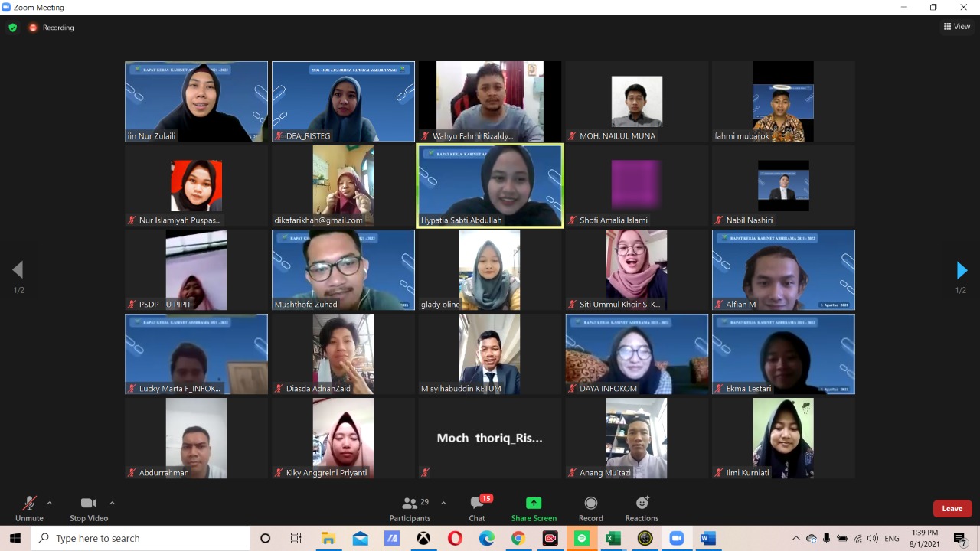980x551 pixels.
Task: Open Windows notification center
Action: (x=960, y=539)
